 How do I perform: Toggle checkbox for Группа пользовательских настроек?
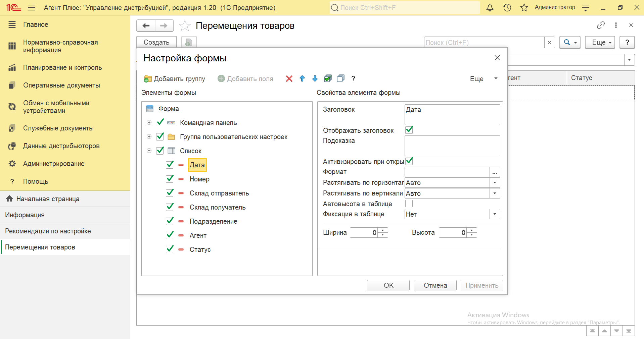160,136
